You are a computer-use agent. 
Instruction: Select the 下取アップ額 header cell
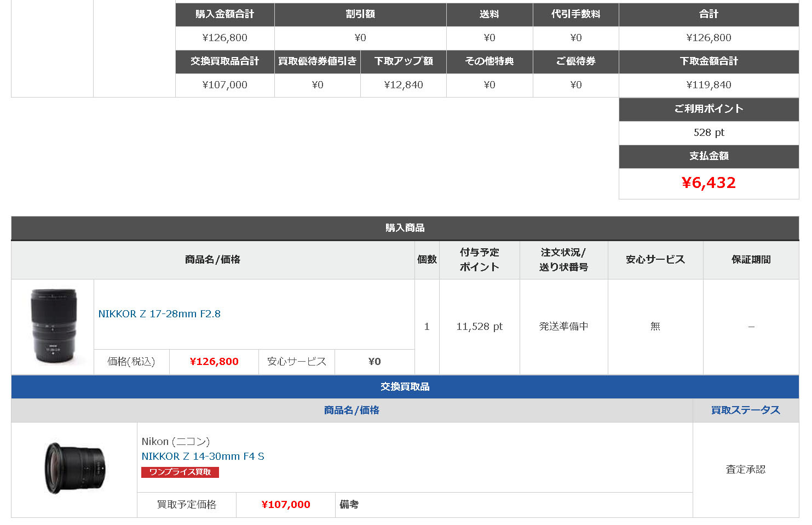coord(404,61)
